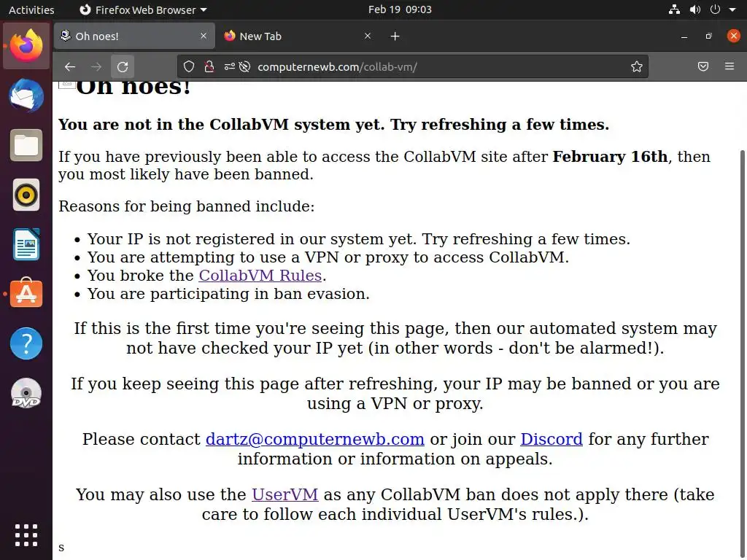The height and width of the screenshot is (560, 747).
Task: Click 'You are participating in ban evasion.' bullet
Action: tap(228, 294)
